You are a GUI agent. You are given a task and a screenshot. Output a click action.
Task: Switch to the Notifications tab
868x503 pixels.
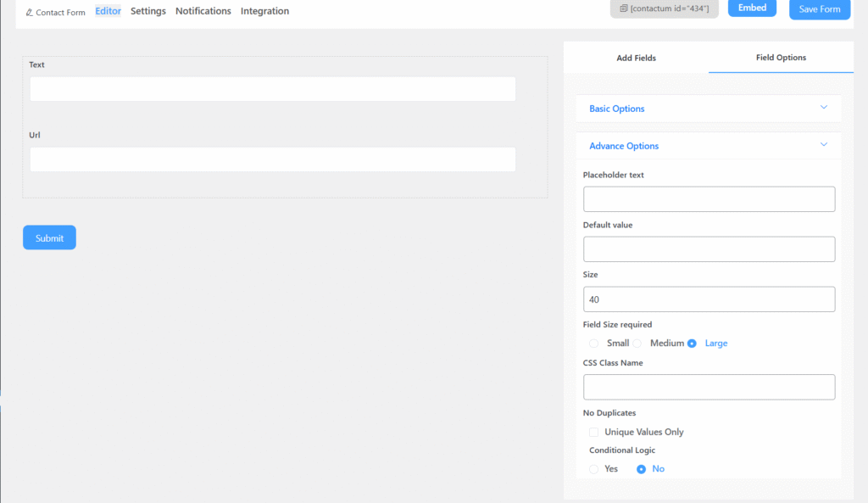point(203,11)
